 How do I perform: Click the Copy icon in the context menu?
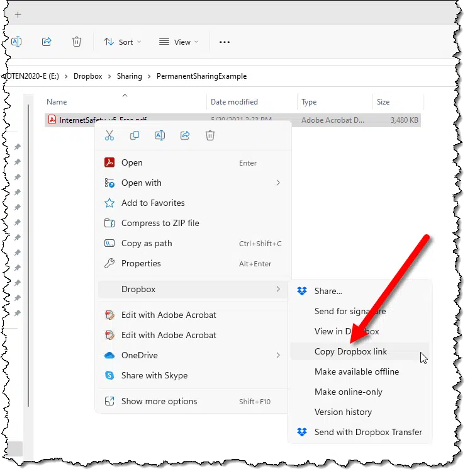135,135
